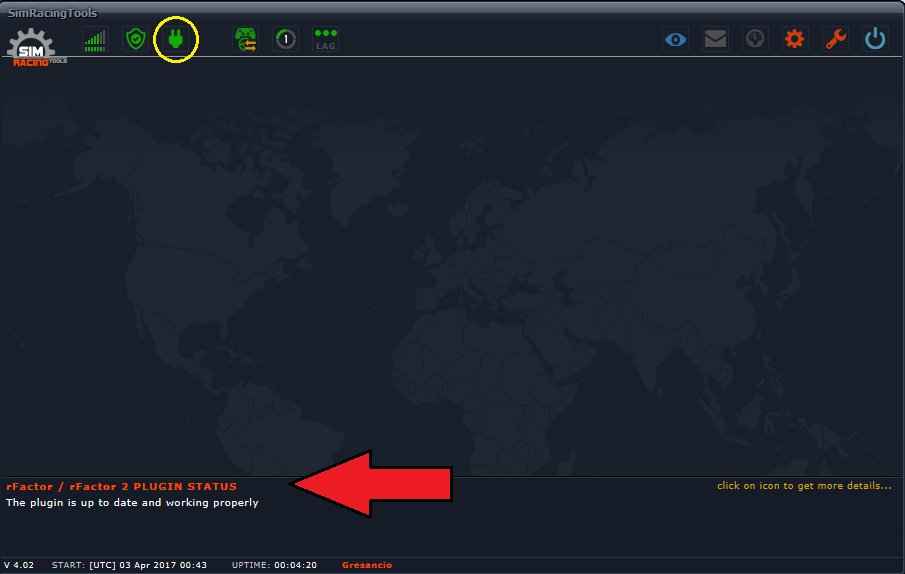Click the gray gauge dashboard icon
This screenshot has width=905, height=574.
point(755,40)
